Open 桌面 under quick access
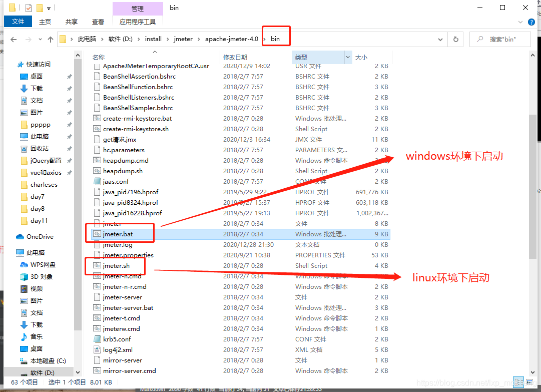 coord(36,77)
